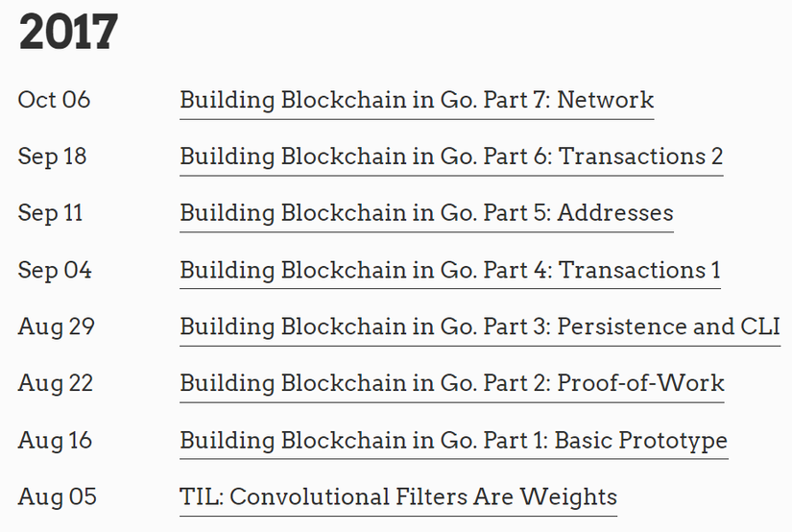Click the Sep 11 date label

pos(50,213)
